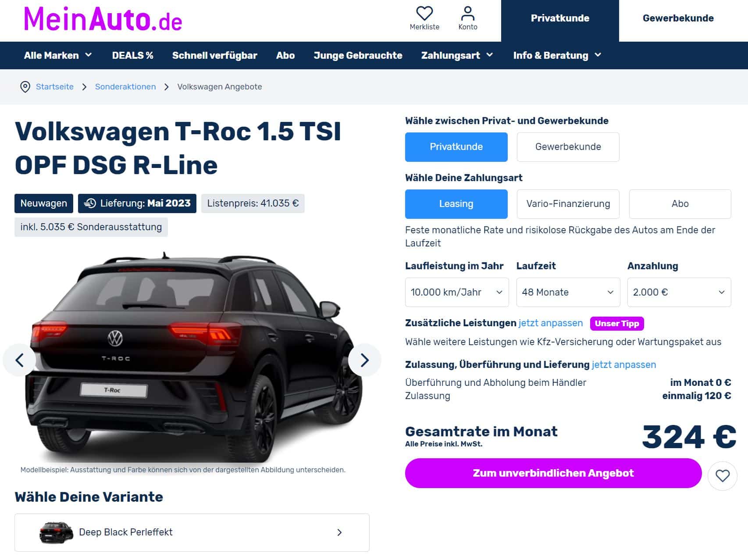Choose Vario-Finanzierung as payment type
The image size is (748, 560).
click(568, 204)
